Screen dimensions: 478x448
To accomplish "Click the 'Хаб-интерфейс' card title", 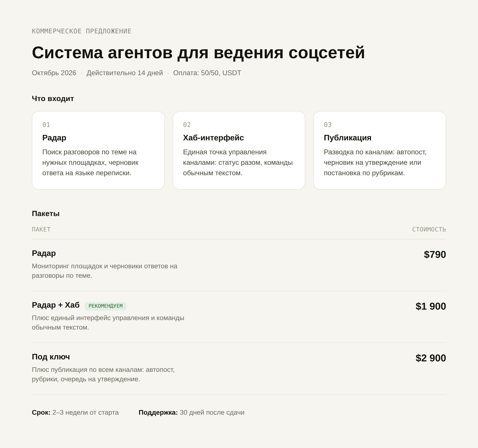I will click(213, 138).
